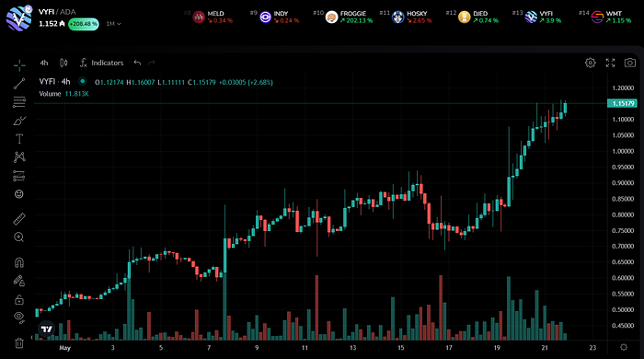This screenshot has height=359, width=644.
Task: Open the Fibonacci retracement tools
Action: (19, 102)
